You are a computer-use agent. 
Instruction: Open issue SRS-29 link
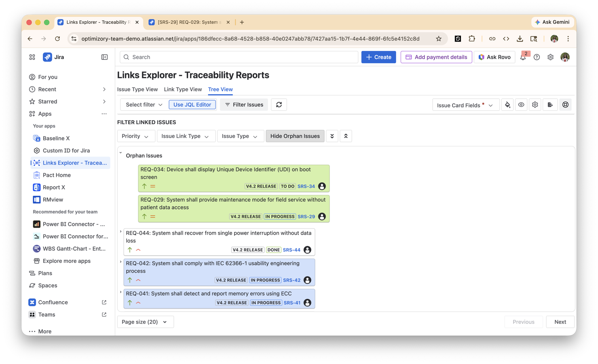pyautogui.click(x=306, y=216)
